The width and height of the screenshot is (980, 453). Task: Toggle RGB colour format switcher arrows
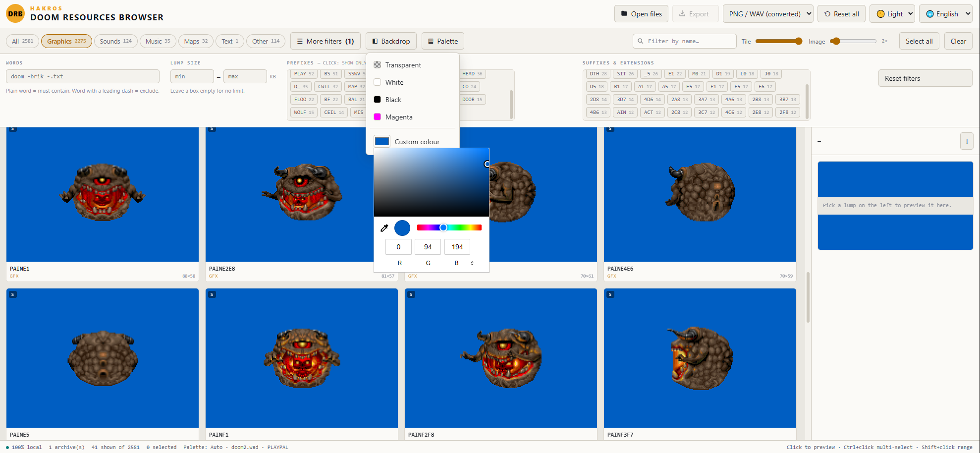472,263
